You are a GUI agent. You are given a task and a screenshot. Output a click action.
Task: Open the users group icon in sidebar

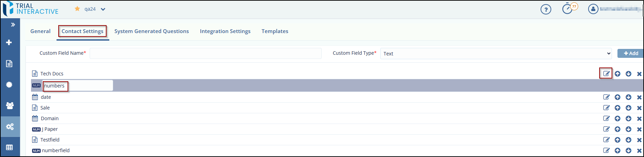[x=10, y=106]
